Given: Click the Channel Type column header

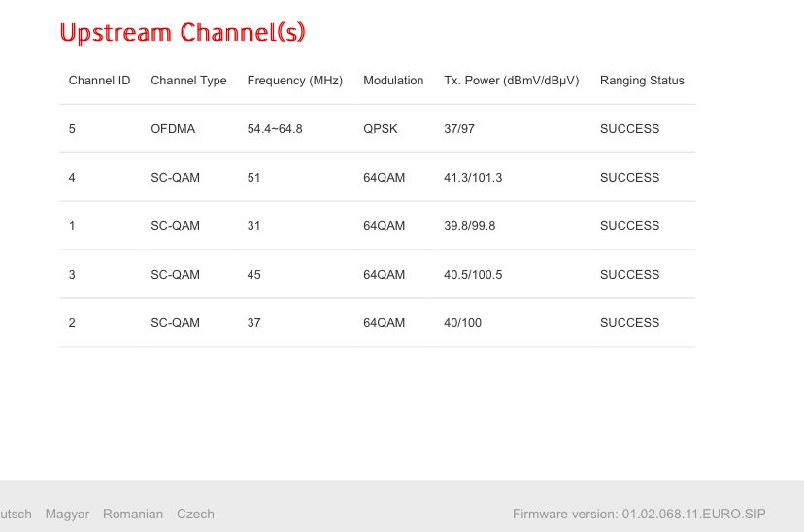Looking at the screenshot, I should pos(188,81).
